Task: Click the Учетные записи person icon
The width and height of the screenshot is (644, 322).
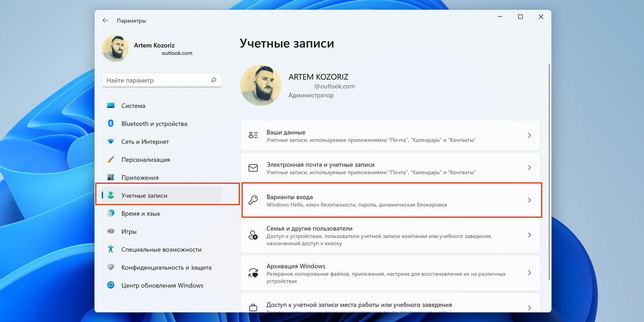Action: point(111,196)
